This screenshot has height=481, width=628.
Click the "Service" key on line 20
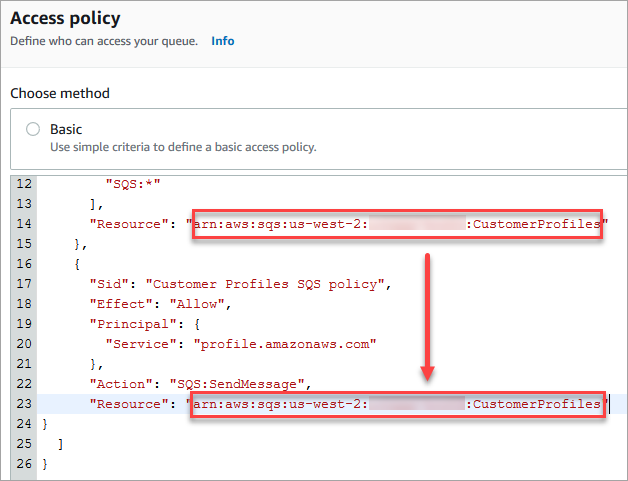(139, 344)
